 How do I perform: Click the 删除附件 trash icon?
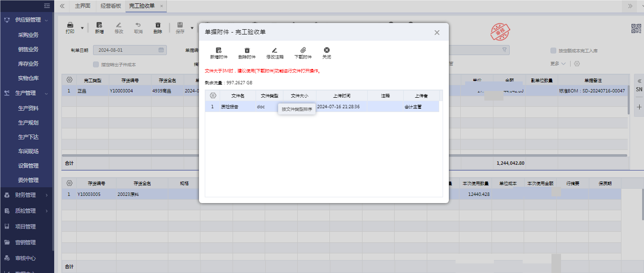(x=247, y=50)
